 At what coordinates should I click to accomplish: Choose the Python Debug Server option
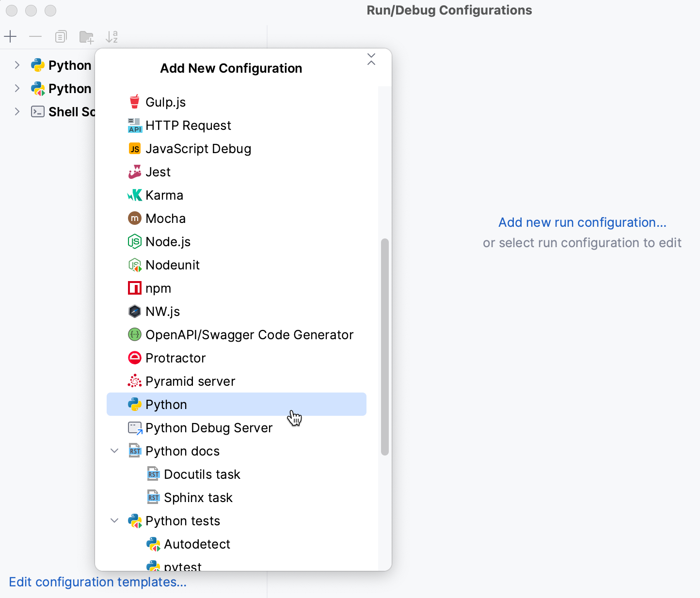pyautogui.click(x=209, y=428)
